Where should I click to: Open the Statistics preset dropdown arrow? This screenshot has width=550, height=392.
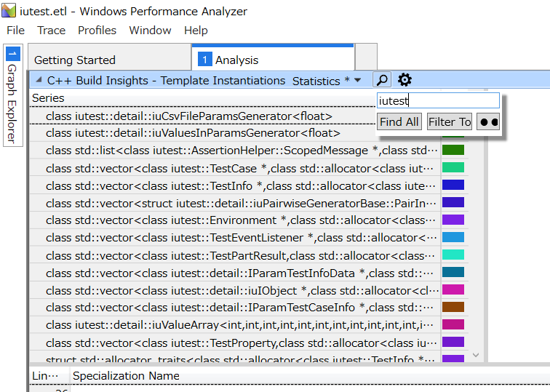357,80
